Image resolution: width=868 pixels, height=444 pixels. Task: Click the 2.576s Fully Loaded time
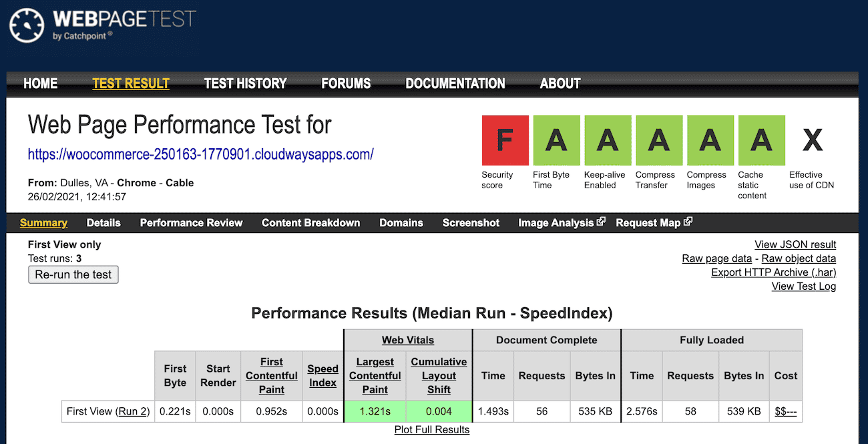click(x=642, y=411)
